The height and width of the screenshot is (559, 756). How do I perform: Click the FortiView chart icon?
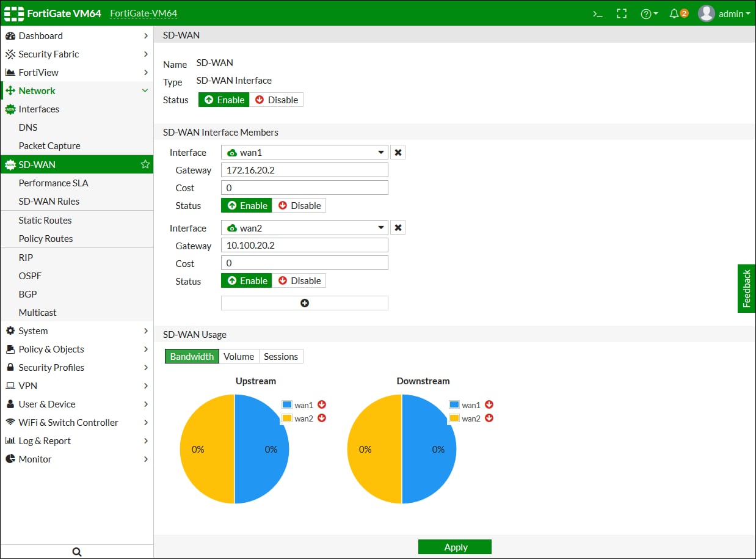coord(10,73)
